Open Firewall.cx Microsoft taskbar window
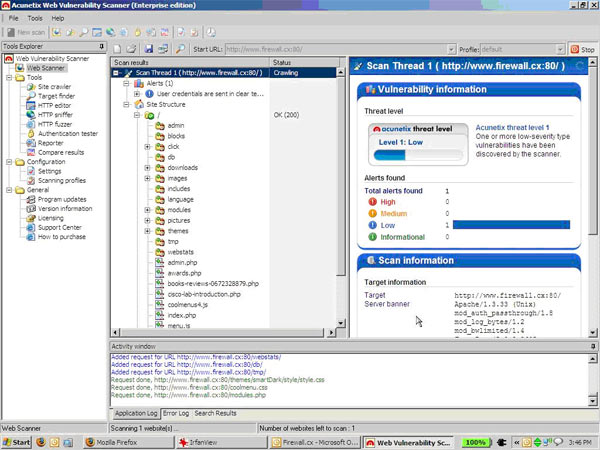Screen dimensions: 600x450 (x=315, y=442)
